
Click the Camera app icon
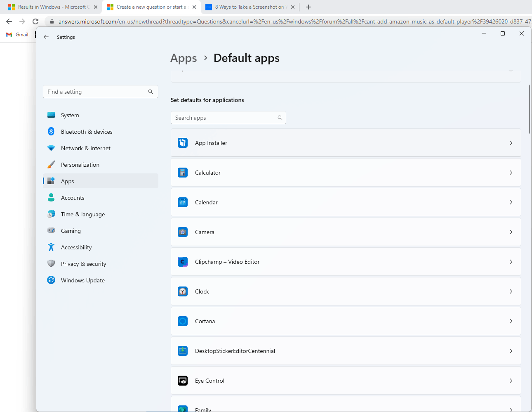point(183,232)
